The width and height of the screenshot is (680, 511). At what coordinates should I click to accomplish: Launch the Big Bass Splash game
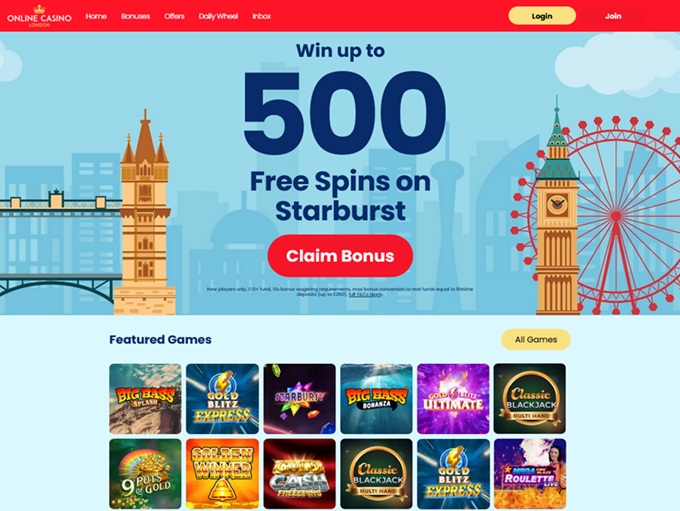145,399
